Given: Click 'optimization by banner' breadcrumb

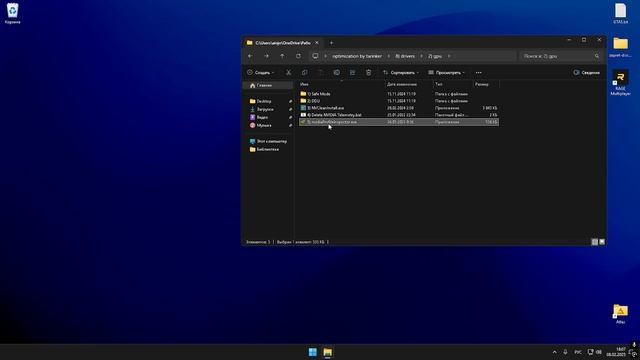Looking at the screenshot, I should tap(357, 56).
